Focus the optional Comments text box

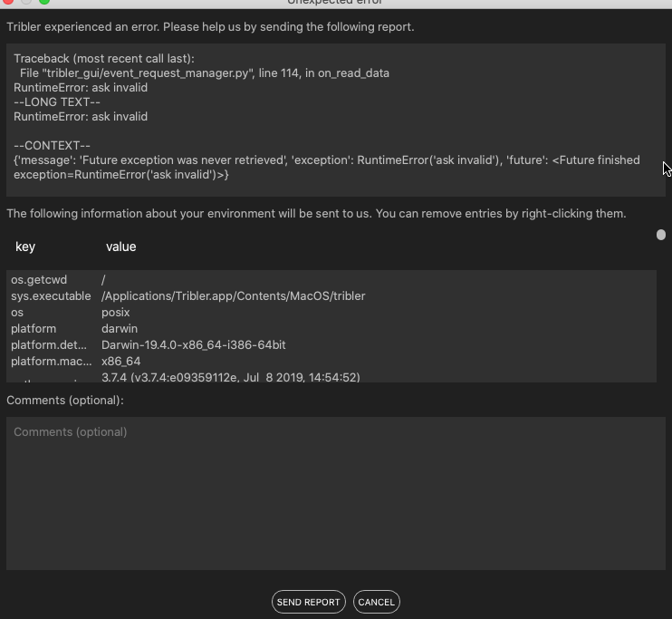pos(336,493)
